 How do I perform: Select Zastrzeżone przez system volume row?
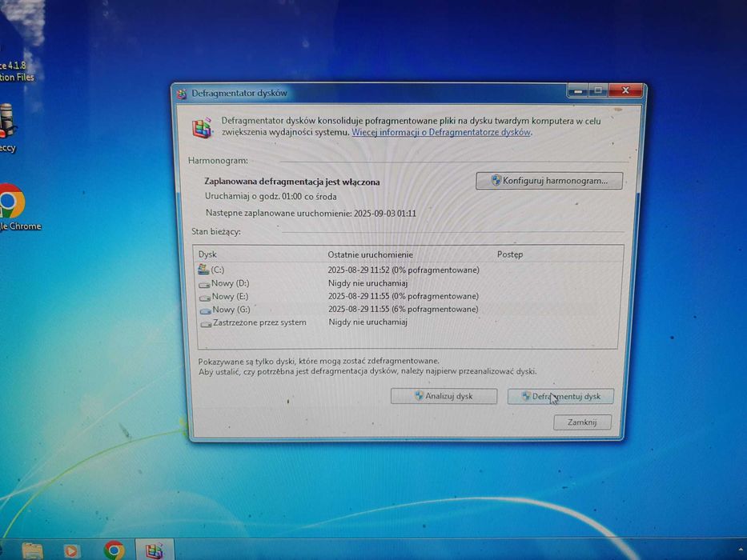pos(408,322)
